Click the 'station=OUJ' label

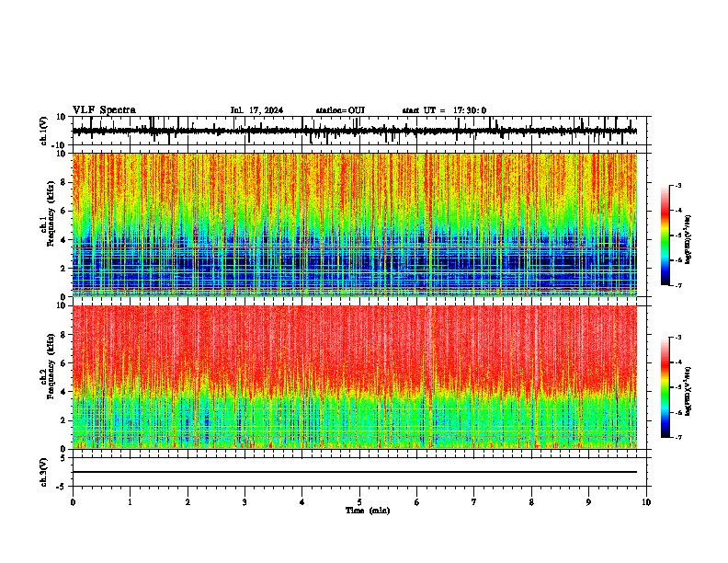340,110
